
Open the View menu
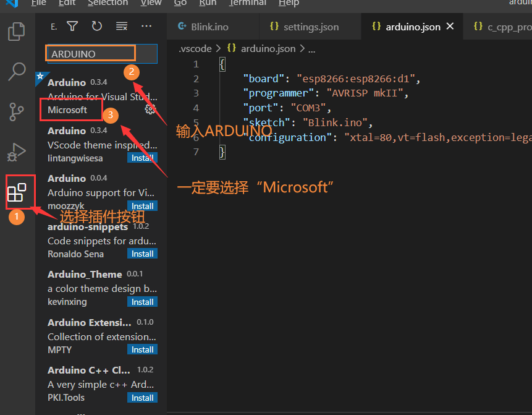coord(151,3)
